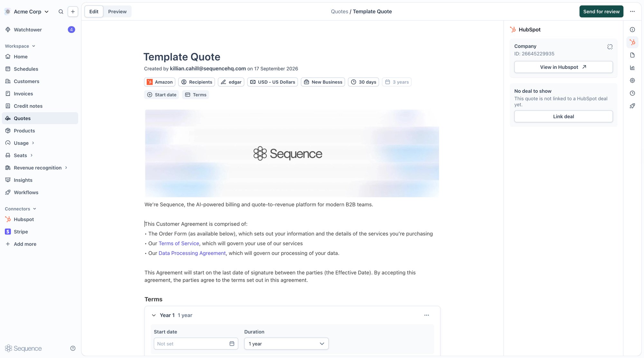Image resolution: width=644 pixels, height=358 pixels.
Task: Click the Sequence logo at sidebar bottom
Action: point(24,348)
